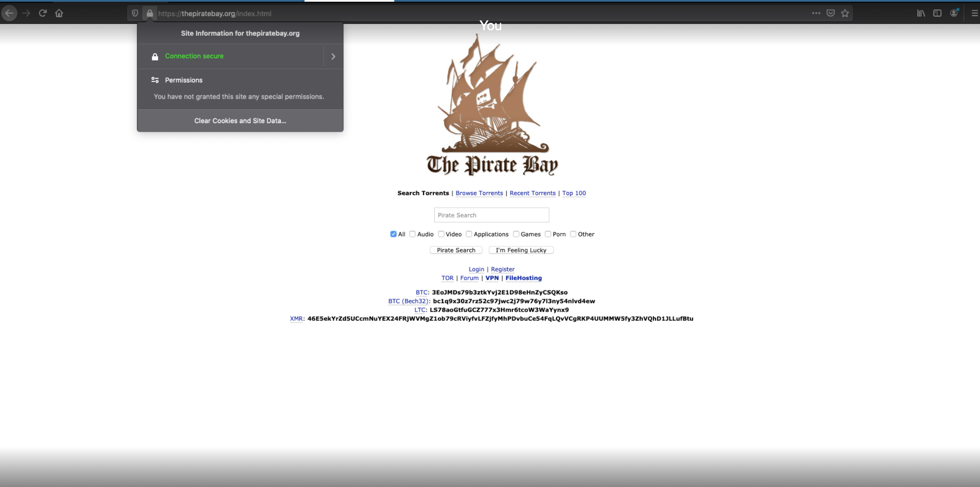This screenshot has height=487, width=980.
Task: Click inside the Pirate Search field
Action: (x=491, y=215)
